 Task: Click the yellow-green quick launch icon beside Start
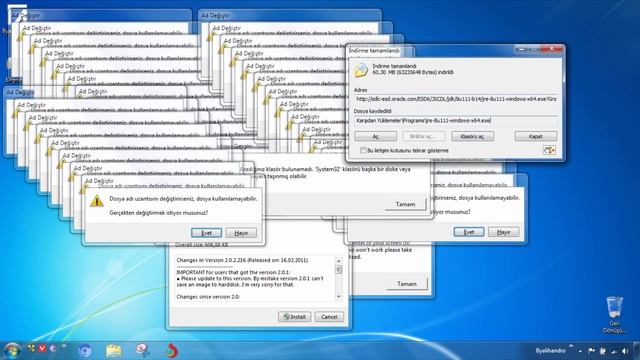pyautogui.click(x=31, y=348)
